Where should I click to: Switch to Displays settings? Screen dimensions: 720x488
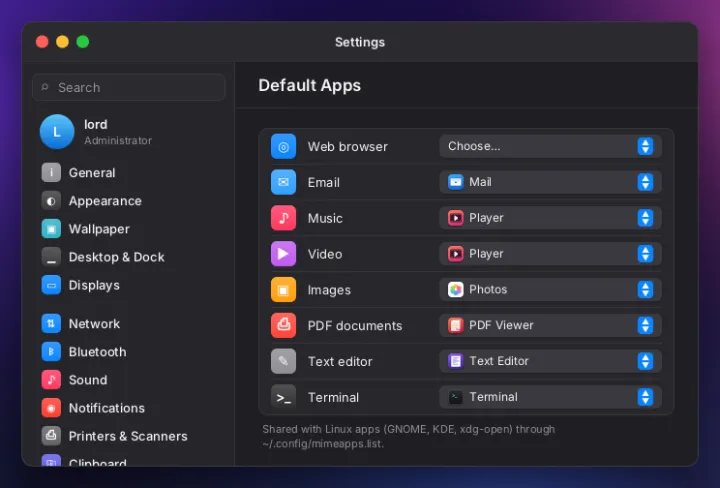94,285
